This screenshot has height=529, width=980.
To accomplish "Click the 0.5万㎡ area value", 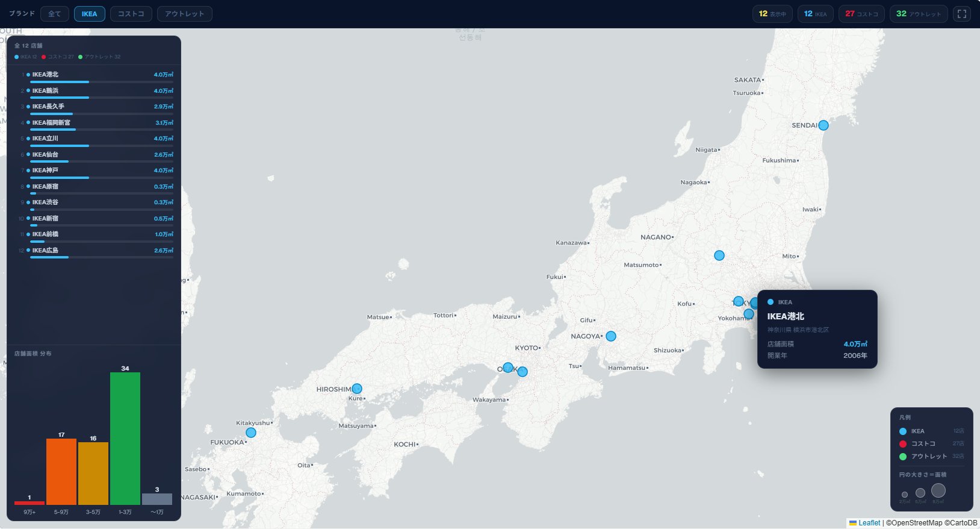I will [164, 218].
